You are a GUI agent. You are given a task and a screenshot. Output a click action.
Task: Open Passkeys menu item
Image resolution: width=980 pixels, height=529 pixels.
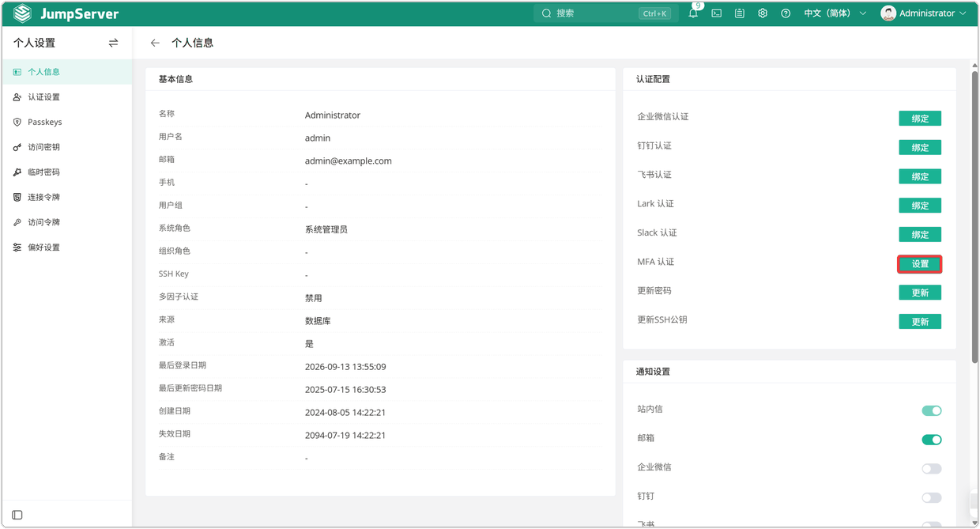67,123
